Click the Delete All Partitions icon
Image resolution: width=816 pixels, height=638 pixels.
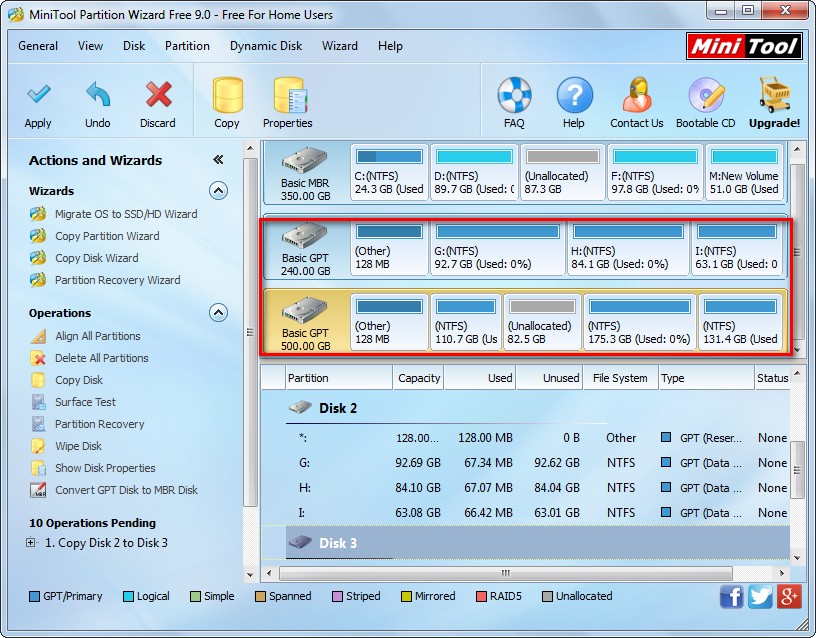(38, 358)
